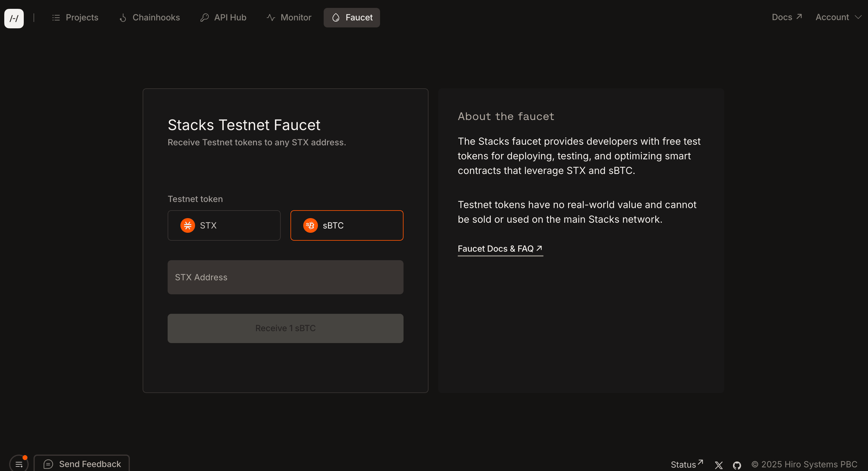Focus the STX Address input field

285,277
